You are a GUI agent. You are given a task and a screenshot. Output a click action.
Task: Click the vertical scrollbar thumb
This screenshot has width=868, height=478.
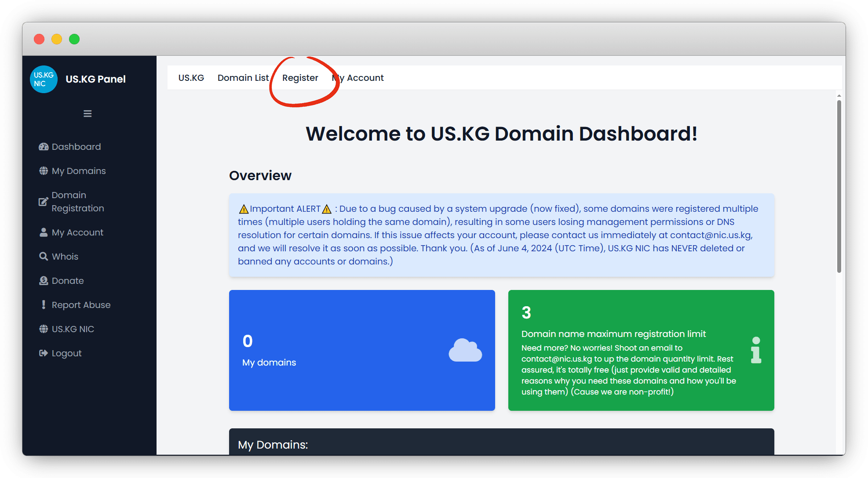[839, 186]
